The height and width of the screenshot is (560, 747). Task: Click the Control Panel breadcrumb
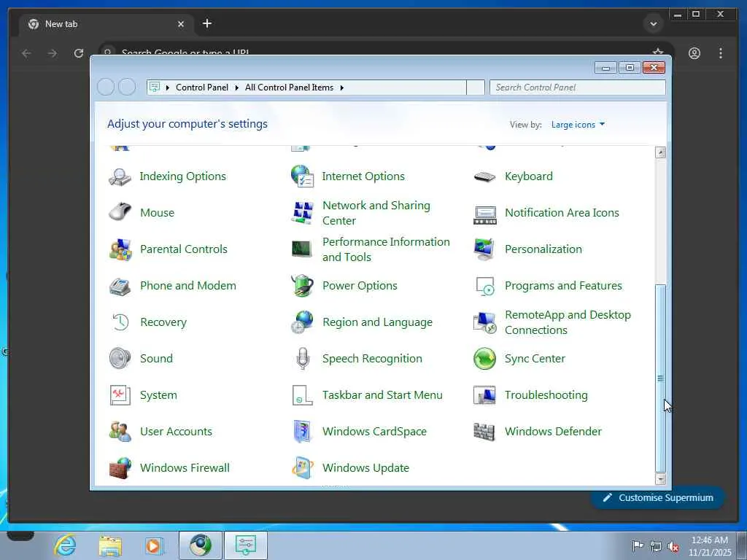[x=202, y=87]
